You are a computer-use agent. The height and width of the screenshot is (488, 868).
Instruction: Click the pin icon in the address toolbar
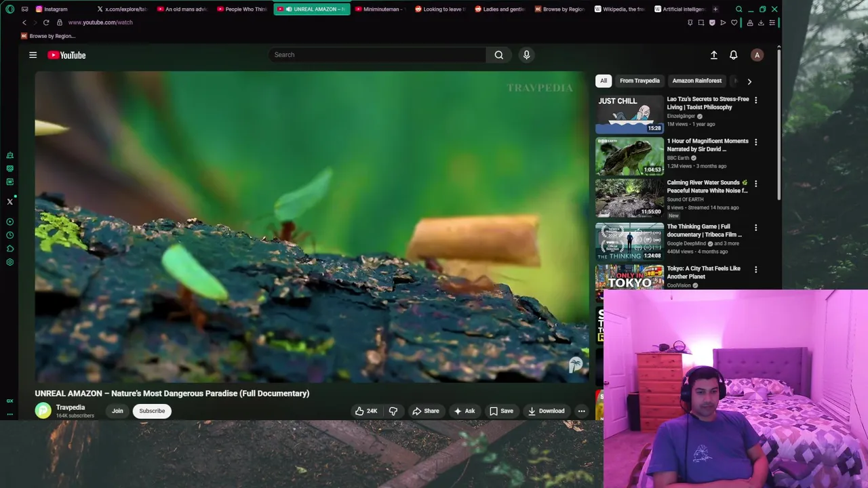tap(690, 22)
